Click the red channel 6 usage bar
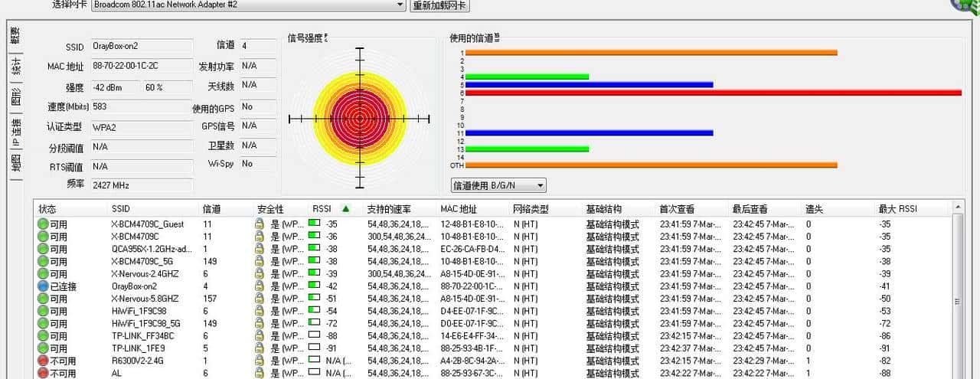This screenshot has height=379, width=980. (714, 93)
